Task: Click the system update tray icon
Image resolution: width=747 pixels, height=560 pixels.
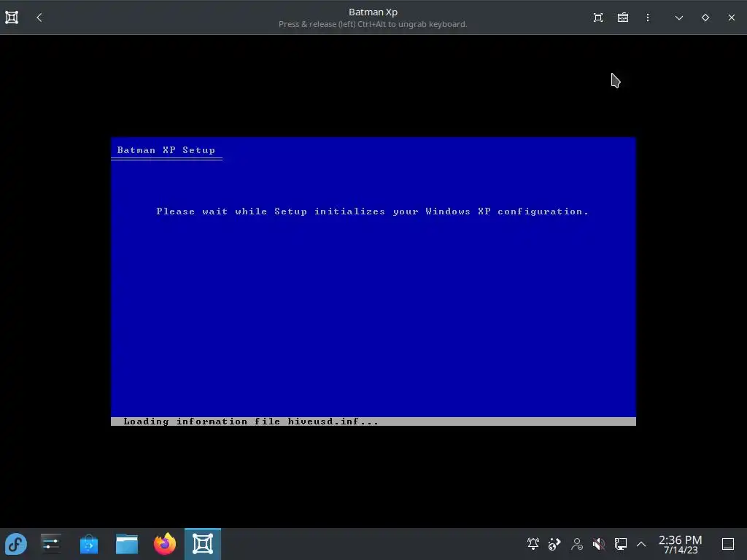Action: coord(554,543)
